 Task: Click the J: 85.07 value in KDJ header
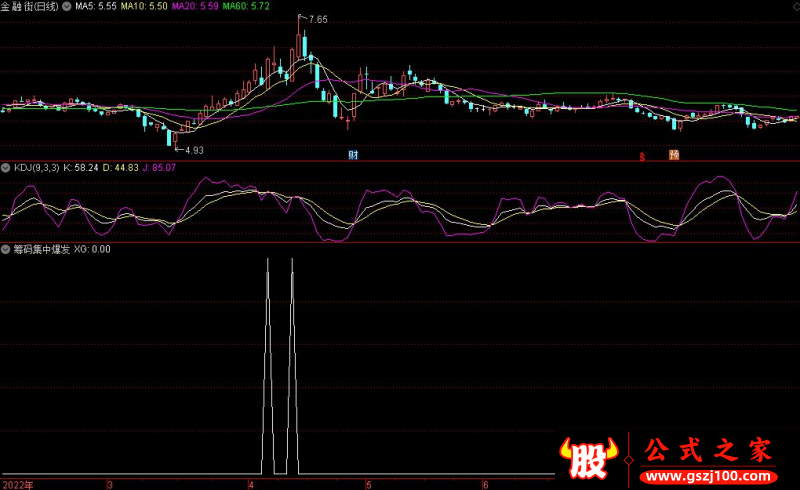point(159,168)
